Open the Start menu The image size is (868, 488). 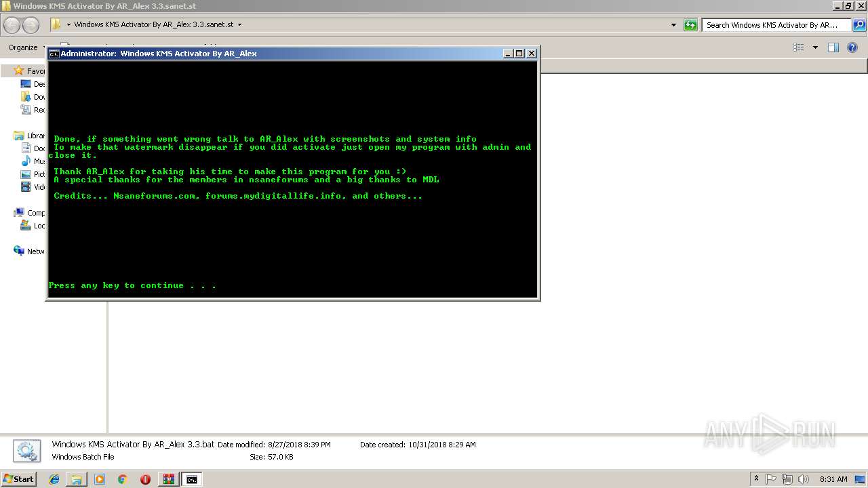tap(19, 479)
